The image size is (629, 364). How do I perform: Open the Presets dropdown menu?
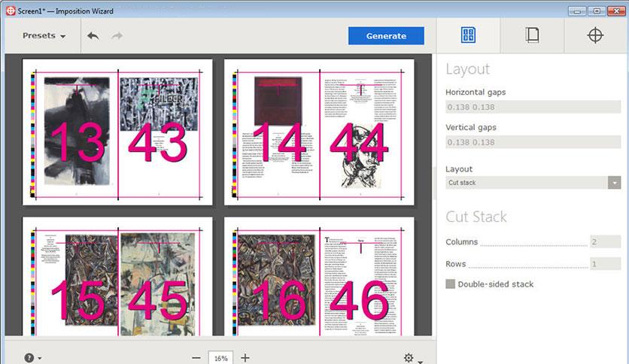(44, 35)
